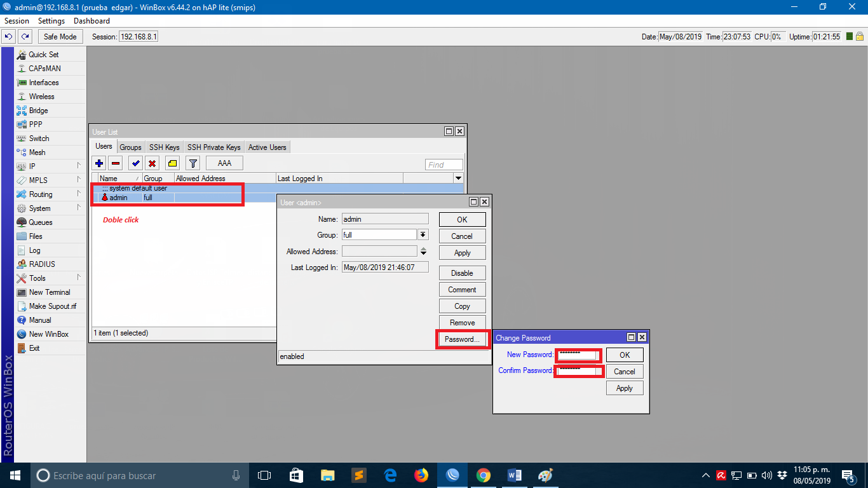Open Firefox from the Windows taskbar
Screen dimensions: 868x488
click(421, 475)
